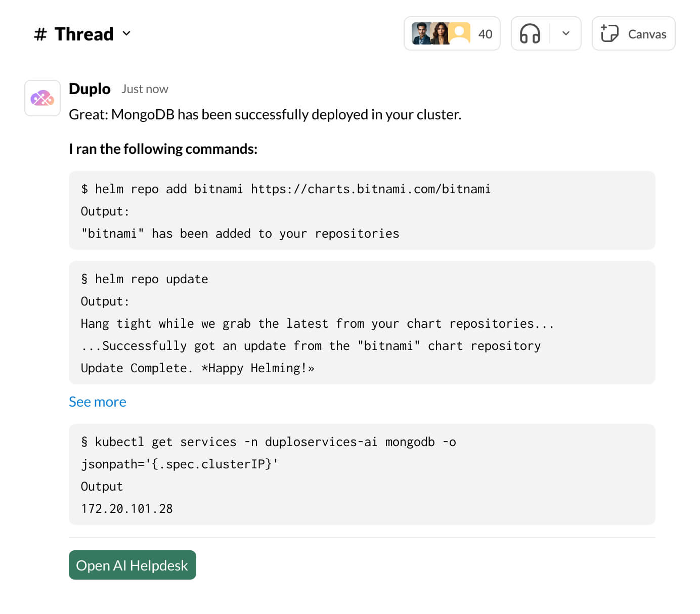The image size is (700, 614).
Task: Click the Thread channel title
Action: [x=84, y=34]
